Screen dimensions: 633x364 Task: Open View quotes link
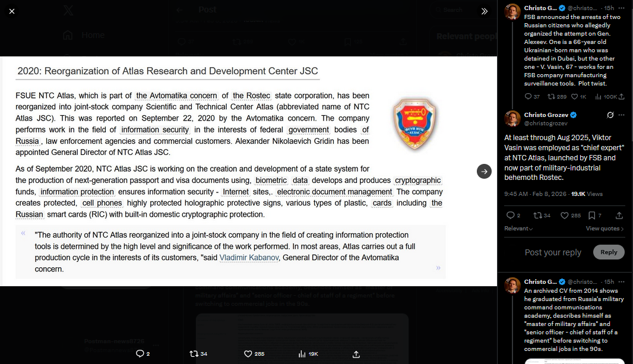coord(604,229)
